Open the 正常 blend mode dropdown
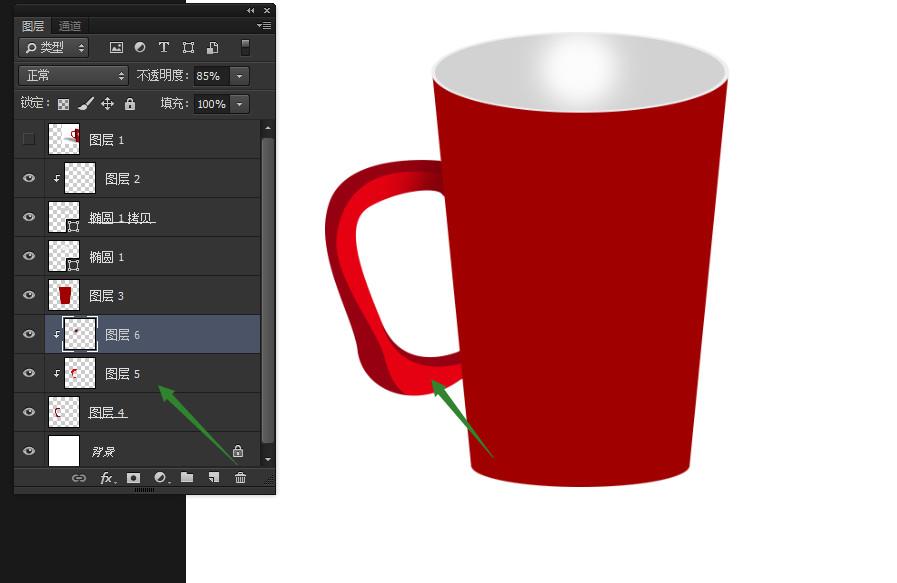897x583 pixels. click(73, 76)
